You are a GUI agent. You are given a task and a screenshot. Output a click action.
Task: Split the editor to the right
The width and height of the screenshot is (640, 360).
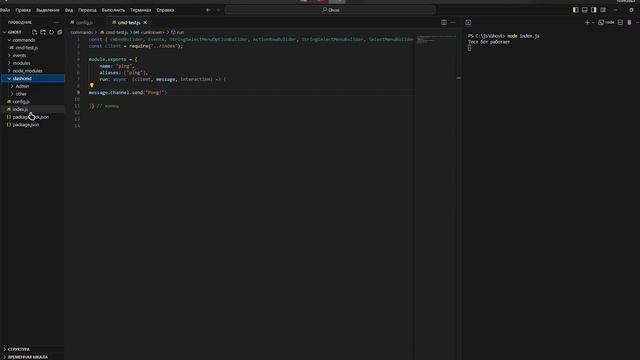click(x=444, y=22)
